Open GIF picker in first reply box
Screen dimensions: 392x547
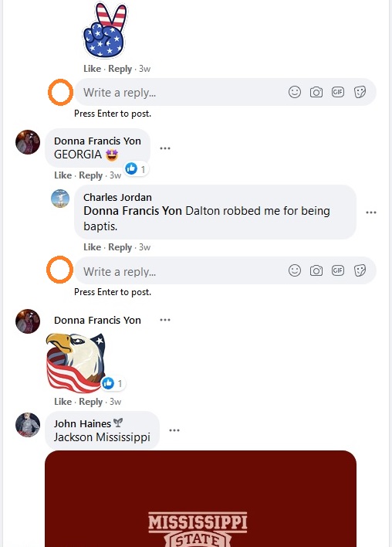[338, 92]
